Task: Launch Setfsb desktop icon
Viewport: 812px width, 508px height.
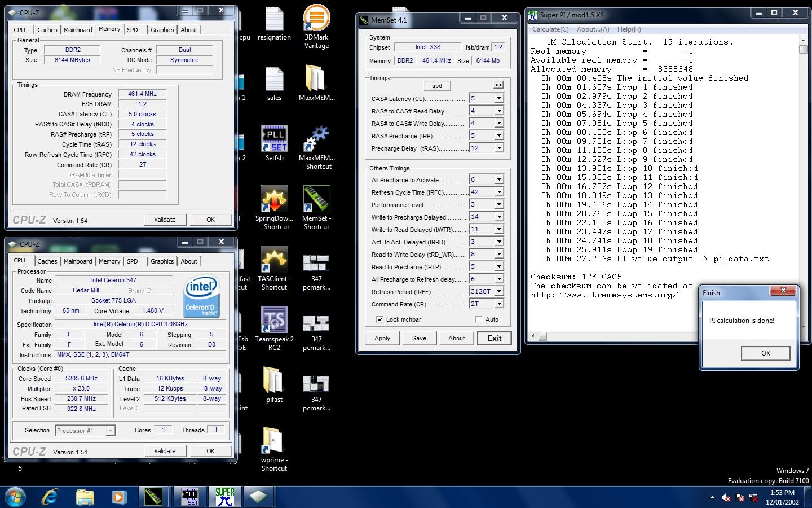Action: [x=274, y=143]
